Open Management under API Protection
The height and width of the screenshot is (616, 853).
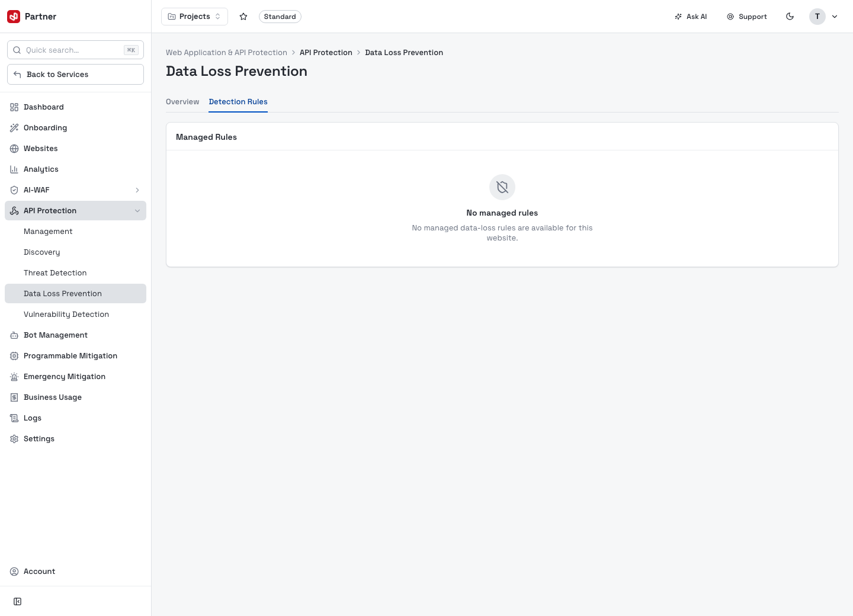(75, 232)
